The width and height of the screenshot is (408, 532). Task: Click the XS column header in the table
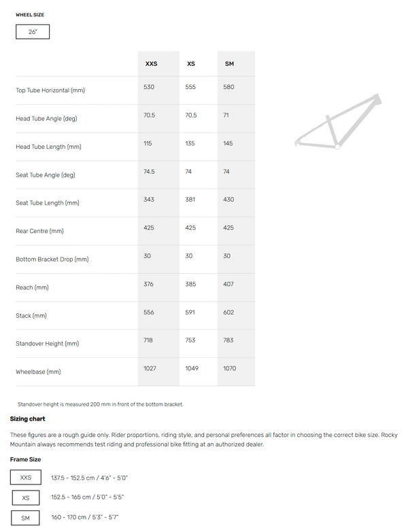191,64
